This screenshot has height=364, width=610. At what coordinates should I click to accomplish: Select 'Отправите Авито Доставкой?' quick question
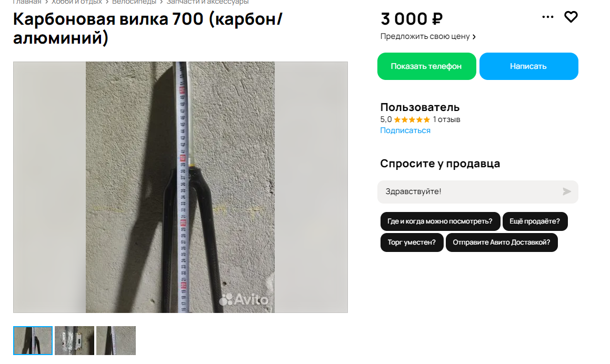tap(502, 242)
